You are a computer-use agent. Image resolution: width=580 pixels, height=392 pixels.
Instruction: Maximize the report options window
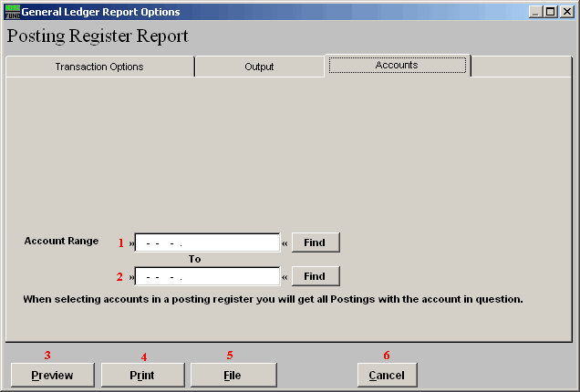550,12
